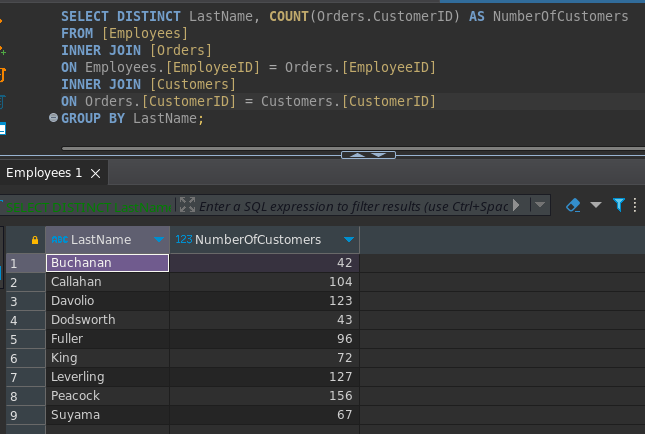Open the filter history dropdown
Screen dimensions: 645x434
coord(540,204)
